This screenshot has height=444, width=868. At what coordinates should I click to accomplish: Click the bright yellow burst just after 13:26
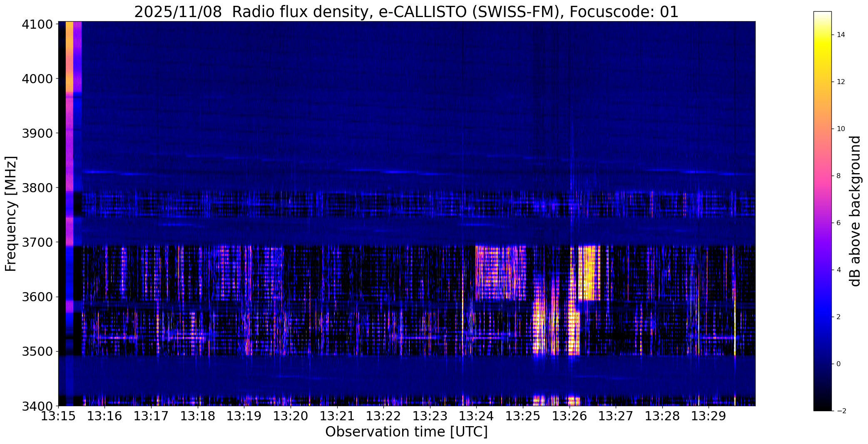pyautogui.click(x=590, y=273)
